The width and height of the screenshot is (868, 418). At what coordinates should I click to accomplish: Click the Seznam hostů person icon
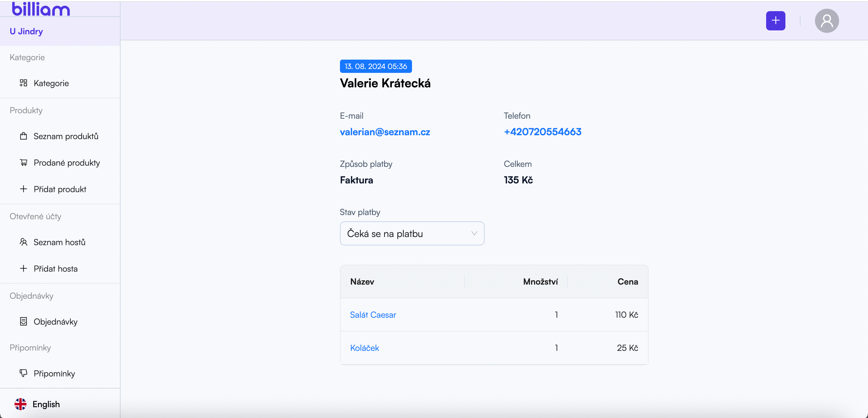coord(23,242)
